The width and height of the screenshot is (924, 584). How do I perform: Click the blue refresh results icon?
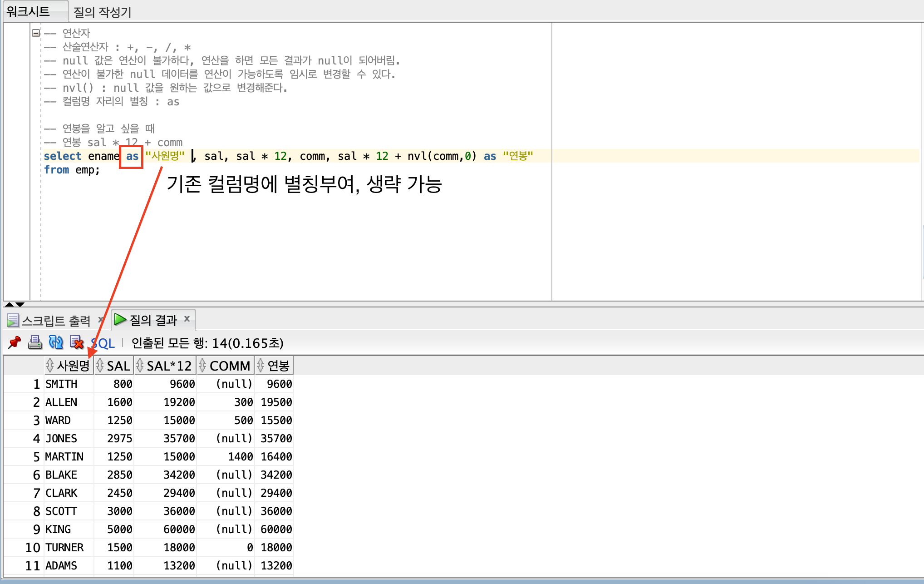point(56,342)
